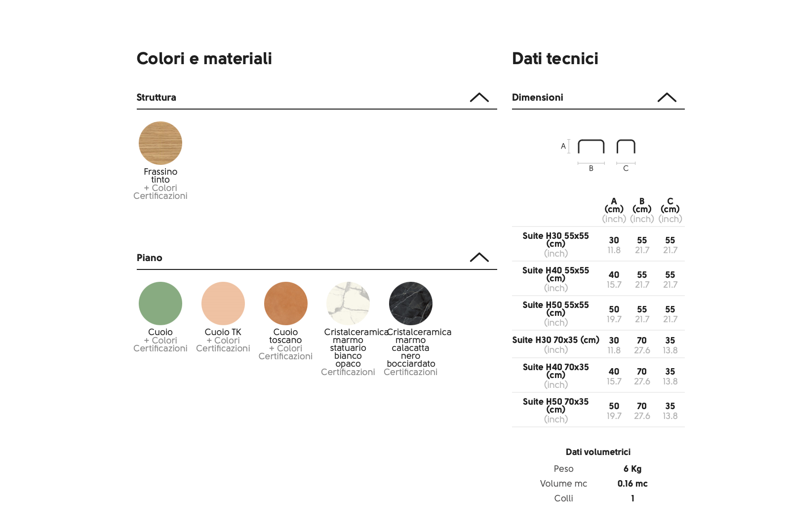Select the green Cuoio swatch
The height and width of the screenshot is (532, 788).
tap(160, 304)
